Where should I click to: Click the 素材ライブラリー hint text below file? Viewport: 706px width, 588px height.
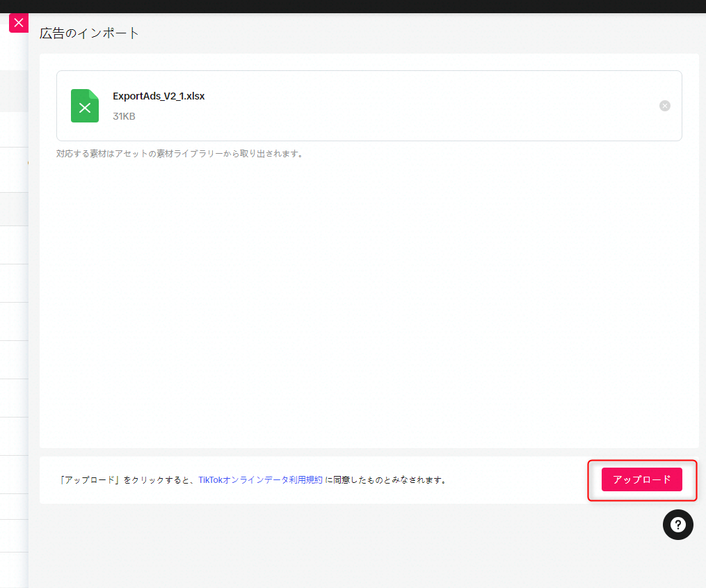[x=179, y=154]
